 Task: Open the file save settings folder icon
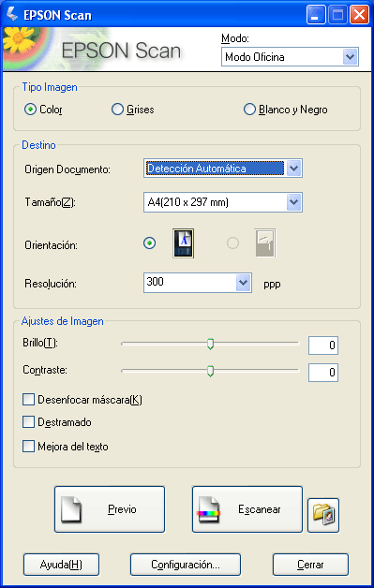point(323,515)
